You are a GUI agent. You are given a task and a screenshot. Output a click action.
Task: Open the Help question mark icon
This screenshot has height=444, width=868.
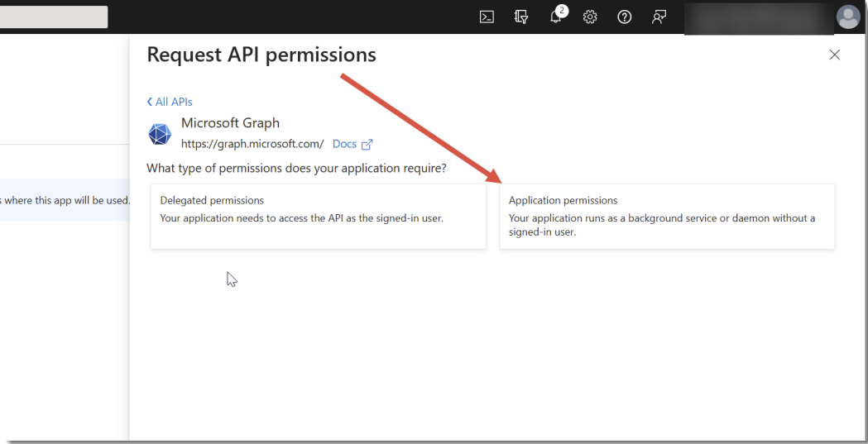click(x=625, y=17)
